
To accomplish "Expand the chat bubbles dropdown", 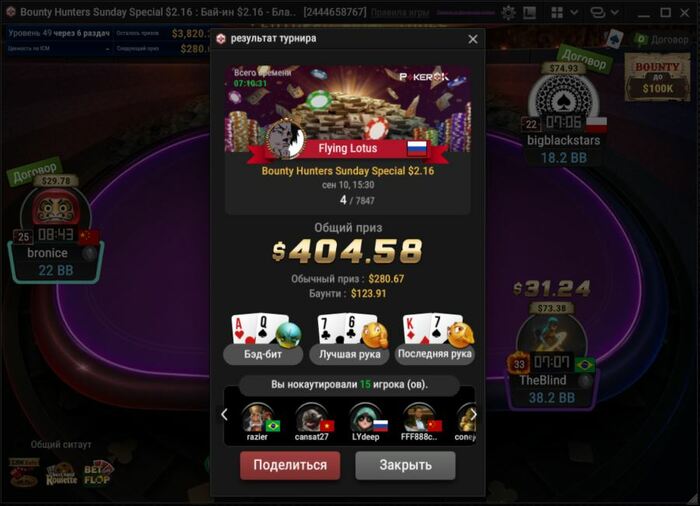I will (x=604, y=13).
